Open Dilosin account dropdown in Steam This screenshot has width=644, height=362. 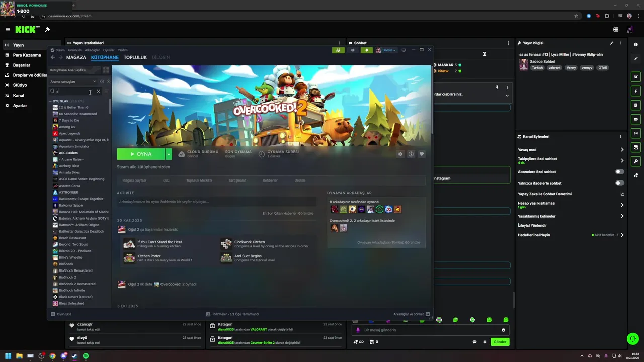(x=386, y=50)
